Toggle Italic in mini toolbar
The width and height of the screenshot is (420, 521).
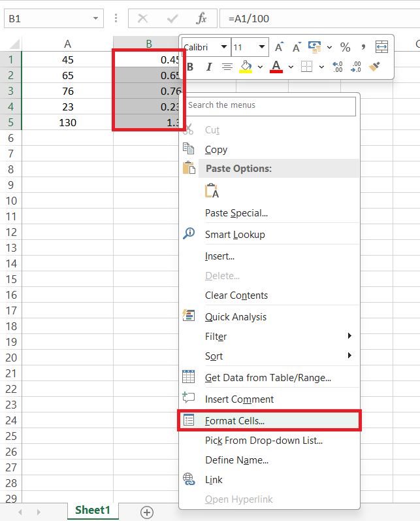tap(209, 67)
